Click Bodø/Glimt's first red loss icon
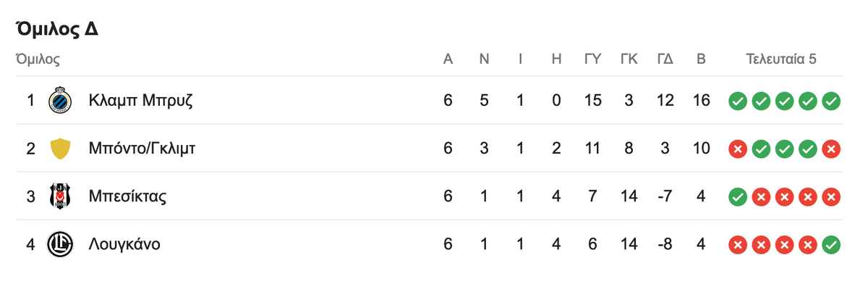 point(737,149)
